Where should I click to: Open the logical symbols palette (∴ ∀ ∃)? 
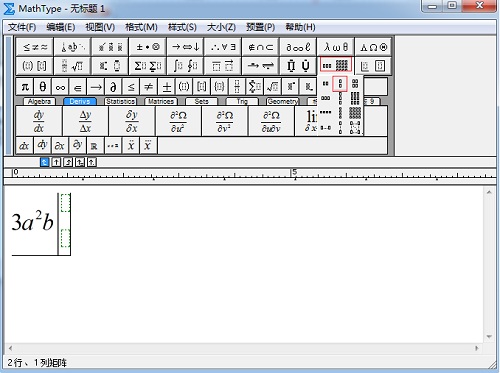click(223, 47)
